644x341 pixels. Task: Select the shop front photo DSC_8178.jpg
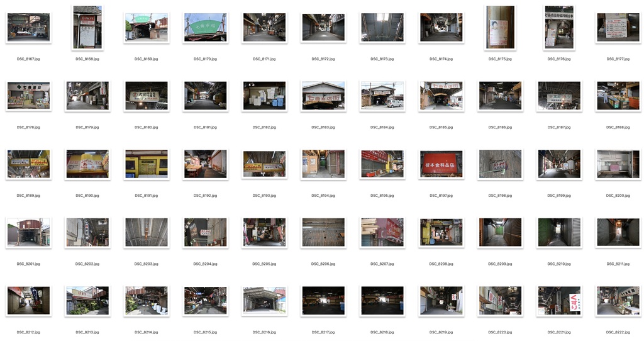(28, 96)
